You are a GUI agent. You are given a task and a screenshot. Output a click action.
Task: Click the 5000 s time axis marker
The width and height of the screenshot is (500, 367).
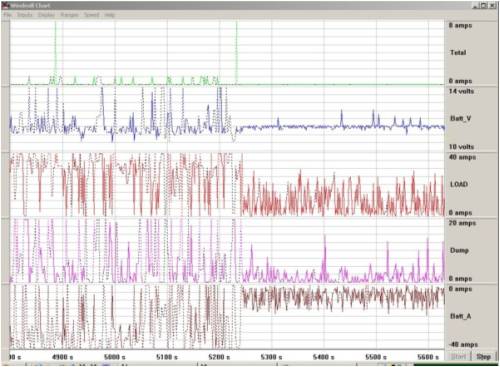pyautogui.click(x=114, y=357)
